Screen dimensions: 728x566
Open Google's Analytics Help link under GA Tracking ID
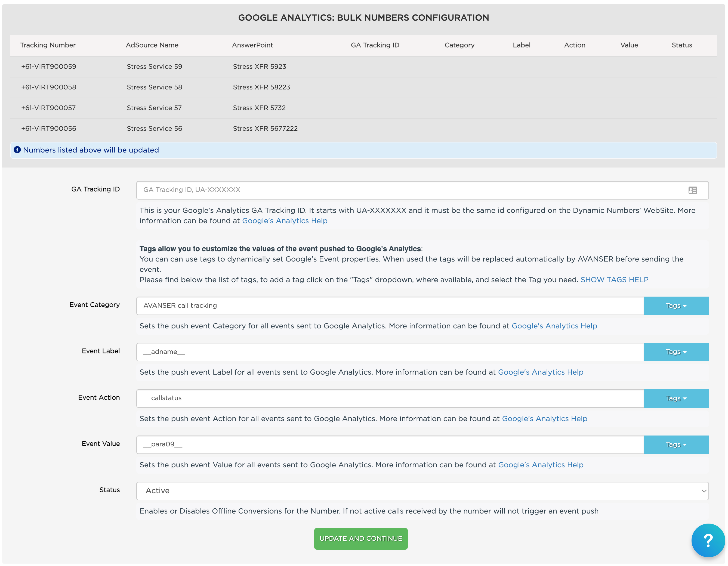click(284, 220)
